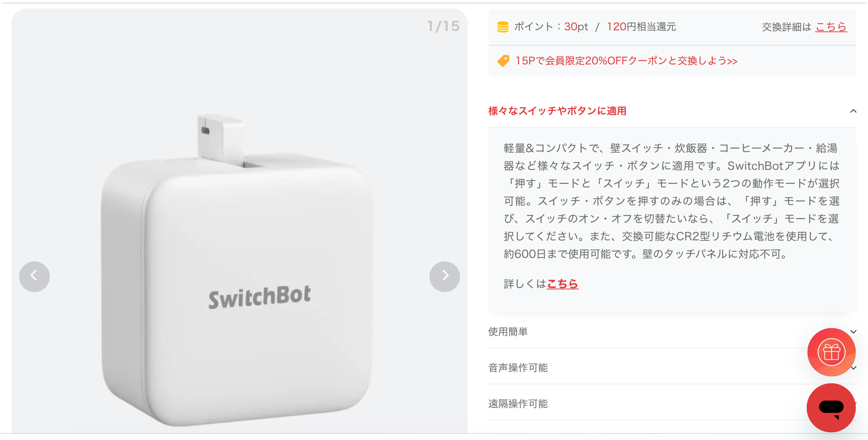Click the 様々なスイッチやボタンに適用 heading
The image size is (868, 440).
click(557, 111)
